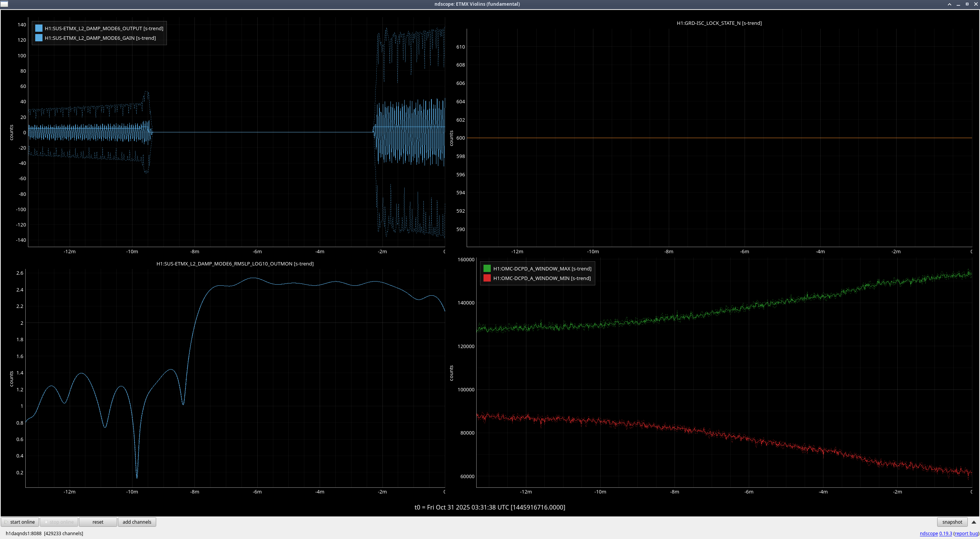Close the ndscope window
This screenshot has width=980, height=539.
pyautogui.click(x=976, y=4)
